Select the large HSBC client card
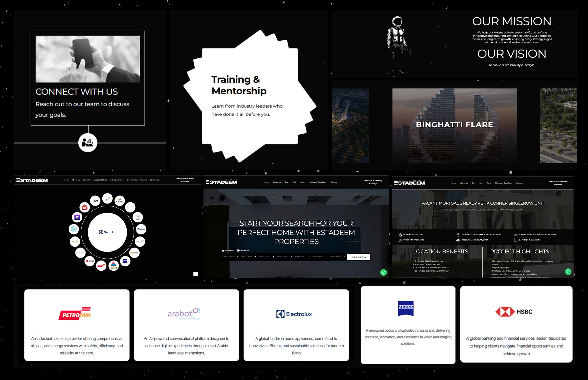This screenshot has width=588, height=380. (516, 324)
